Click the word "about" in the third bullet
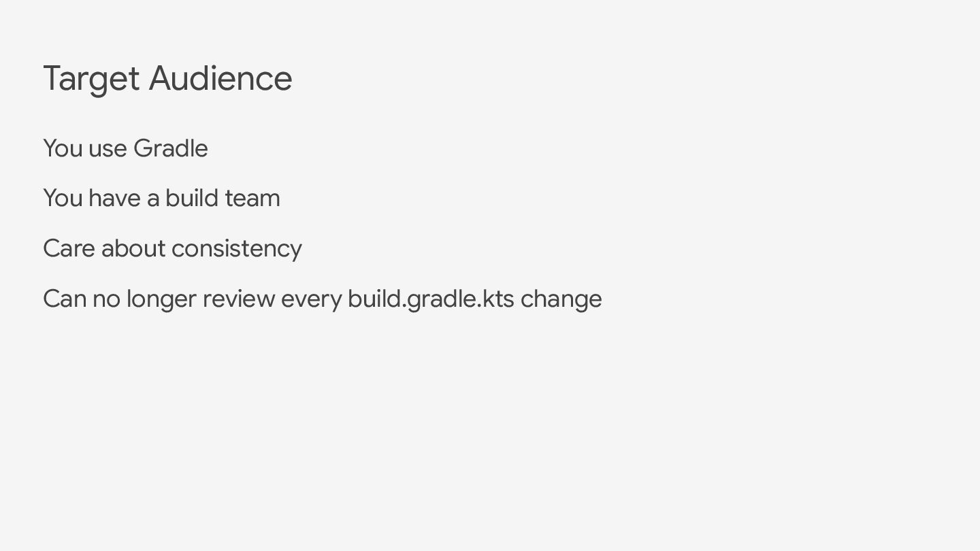 pos(133,249)
